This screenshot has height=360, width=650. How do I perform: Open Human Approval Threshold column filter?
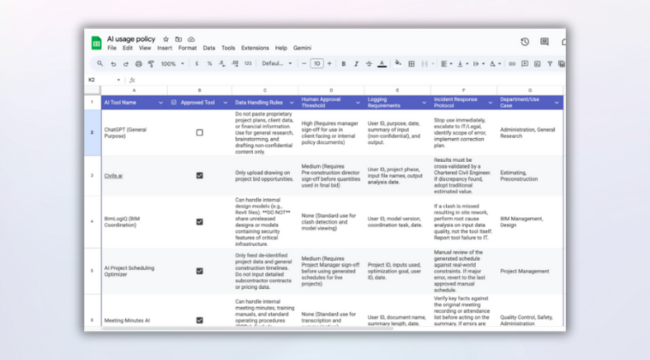[x=358, y=102]
